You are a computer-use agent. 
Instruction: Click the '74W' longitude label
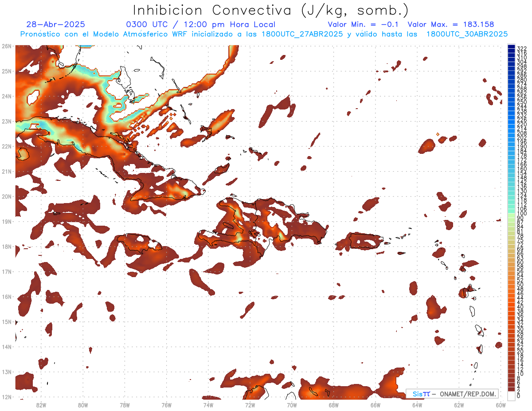click(x=208, y=405)
